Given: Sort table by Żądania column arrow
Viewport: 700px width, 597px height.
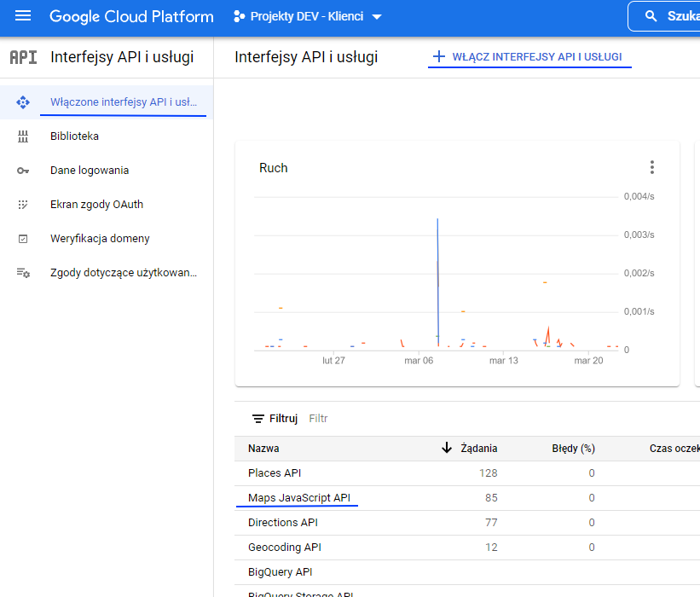Looking at the screenshot, I should point(447,448).
